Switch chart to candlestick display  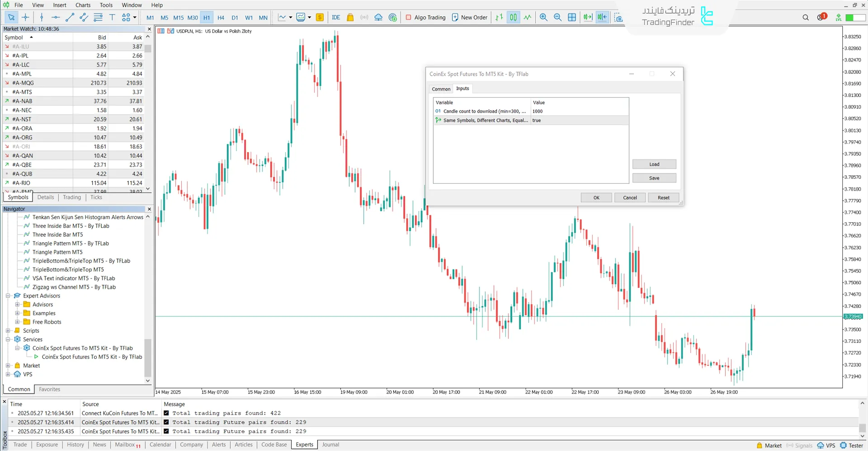click(513, 17)
